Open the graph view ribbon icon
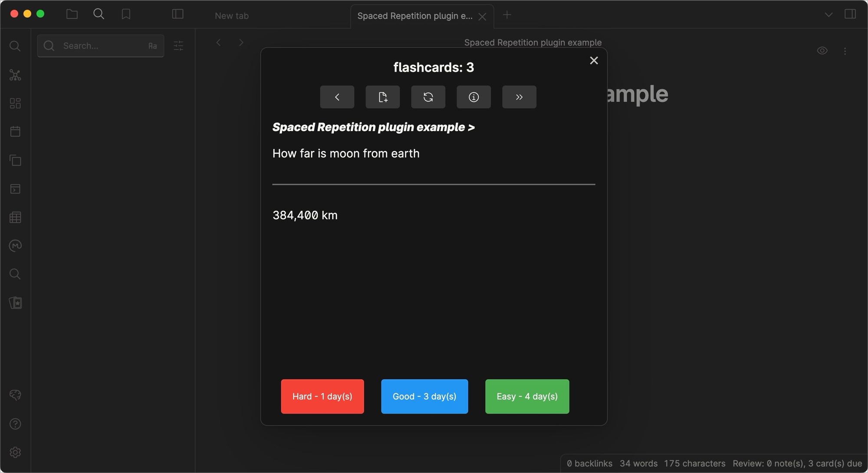The width and height of the screenshot is (868, 473). [x=15, y=75]
